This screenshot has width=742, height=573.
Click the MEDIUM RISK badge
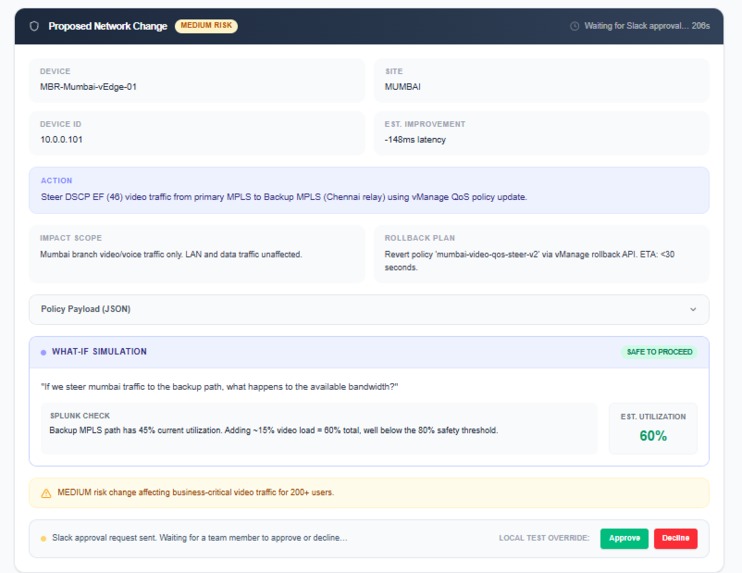pos(206,26)
